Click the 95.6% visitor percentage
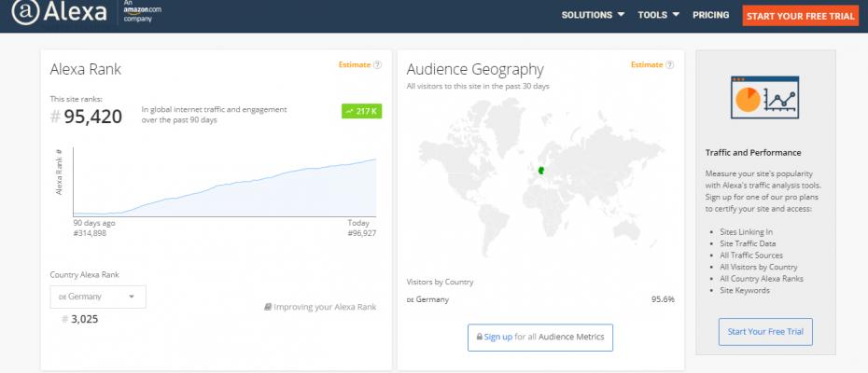 [664, 299]
